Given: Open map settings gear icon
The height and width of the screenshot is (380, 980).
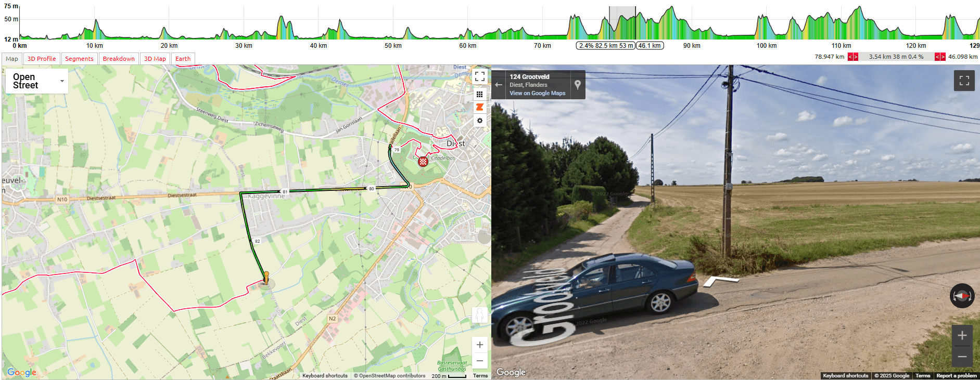Looking at the screenshot, I should point(479,121).
